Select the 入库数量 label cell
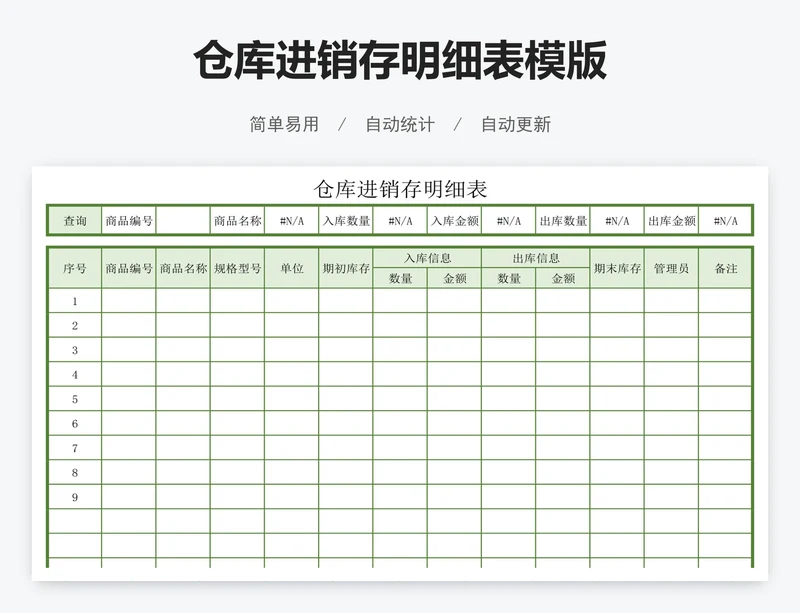This screenshot has height=613, width=800. point(346,220)
